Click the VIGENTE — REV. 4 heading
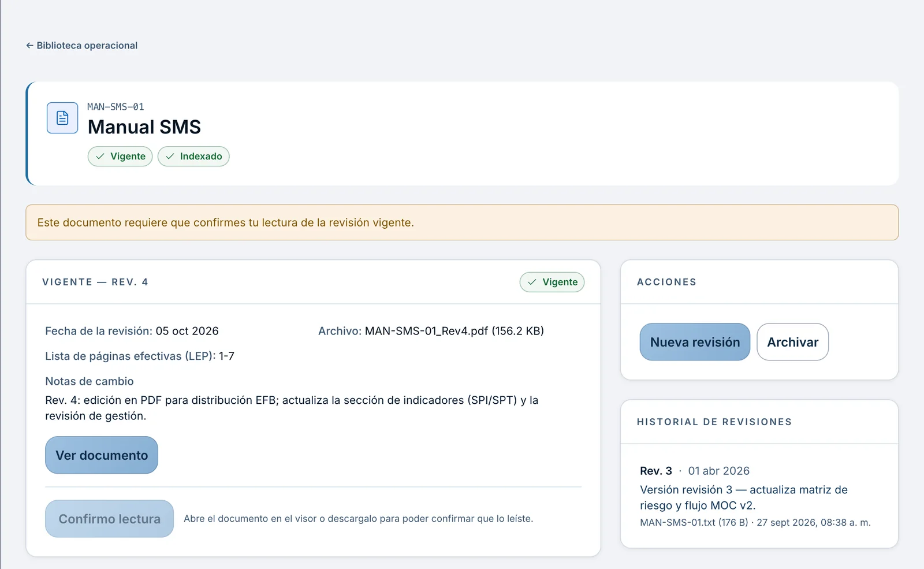 point(95,282)
